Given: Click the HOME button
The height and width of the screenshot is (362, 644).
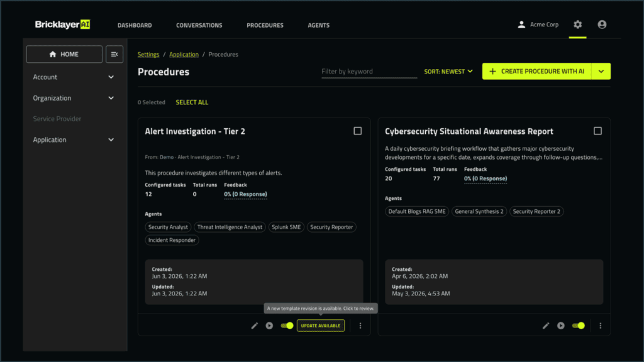Looking at the screenshot, I should coord(64,54).
